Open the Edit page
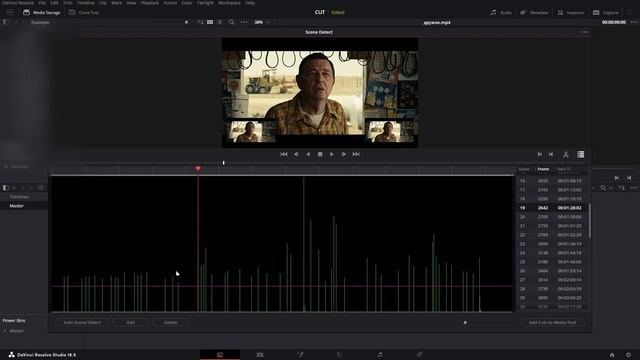Image resolution: width=640 pixels, height=360 pixels. 300,355
